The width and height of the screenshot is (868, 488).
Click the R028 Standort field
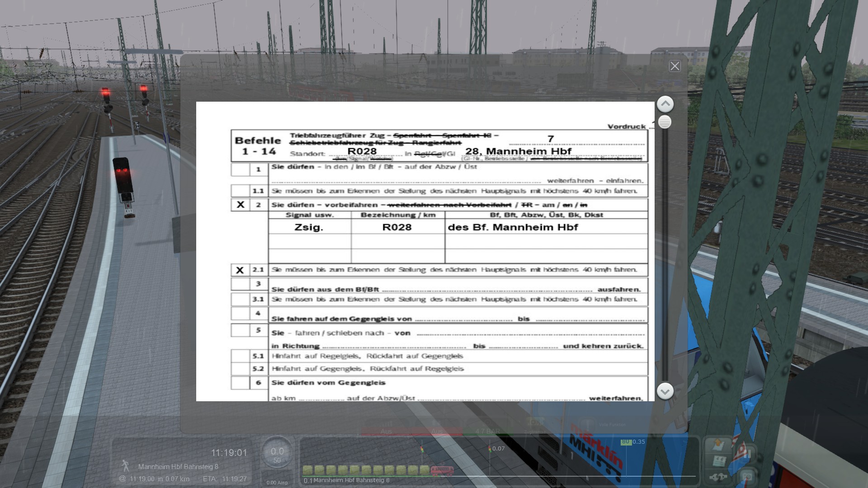362,151
